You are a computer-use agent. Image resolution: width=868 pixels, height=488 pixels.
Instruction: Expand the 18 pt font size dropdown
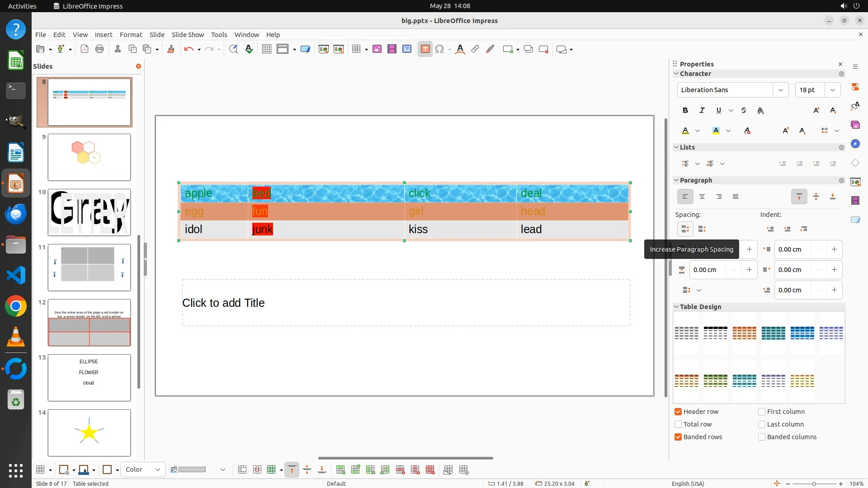[x=832, y=90]
